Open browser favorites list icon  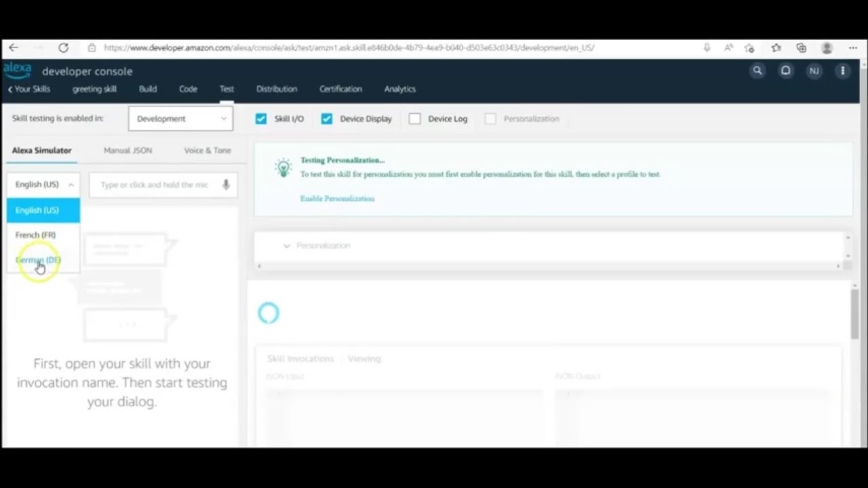[776, 47]
